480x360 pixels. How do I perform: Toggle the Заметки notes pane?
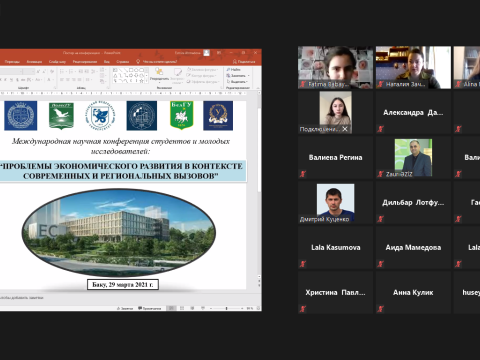[x=125, y=308]
